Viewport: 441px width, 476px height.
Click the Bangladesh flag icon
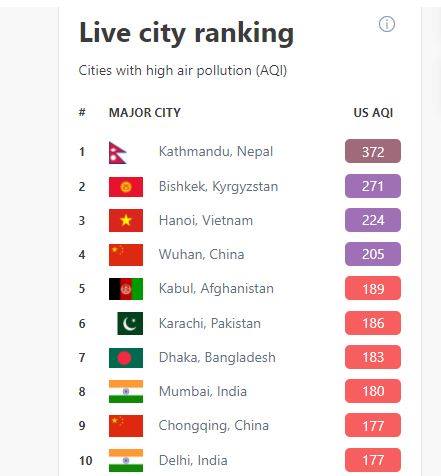(126, 358)
